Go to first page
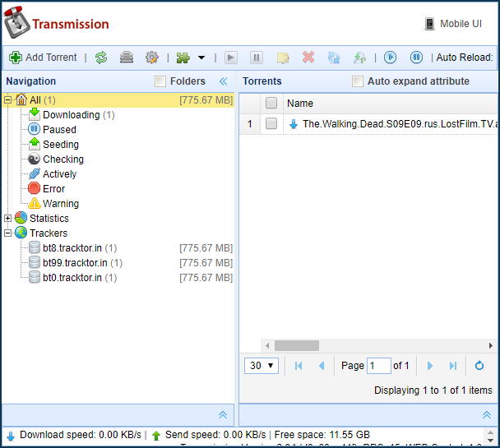 click(299, 366)
